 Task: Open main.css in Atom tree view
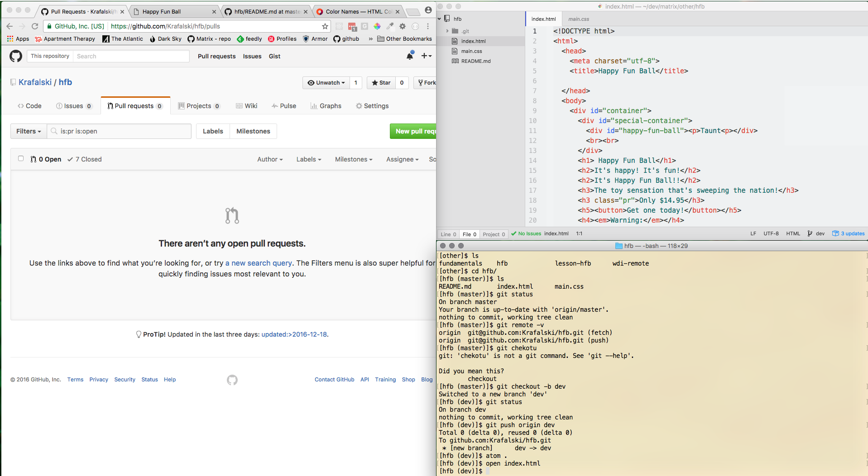point(471,51)
